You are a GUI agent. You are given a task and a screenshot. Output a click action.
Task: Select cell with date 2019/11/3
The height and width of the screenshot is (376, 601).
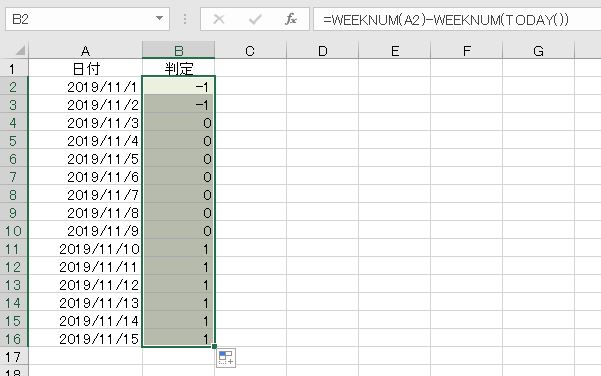tap(85, 122)
